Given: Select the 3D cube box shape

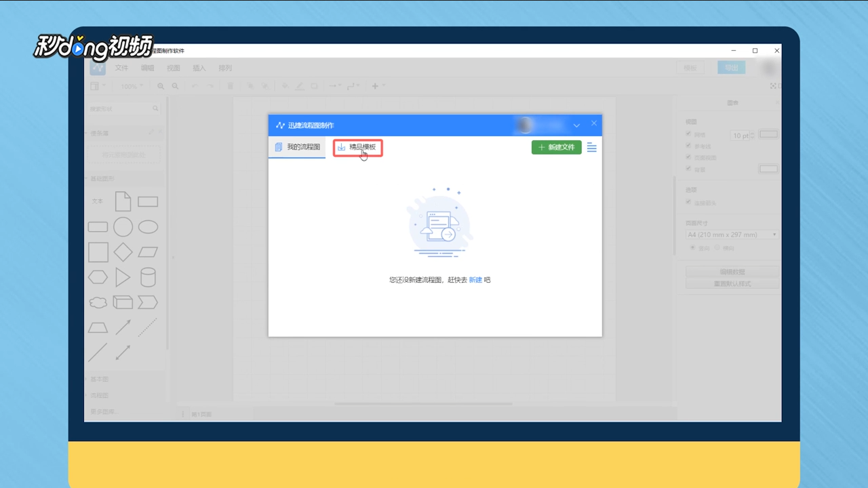Looking at the screenshot, I should point(123,302).
